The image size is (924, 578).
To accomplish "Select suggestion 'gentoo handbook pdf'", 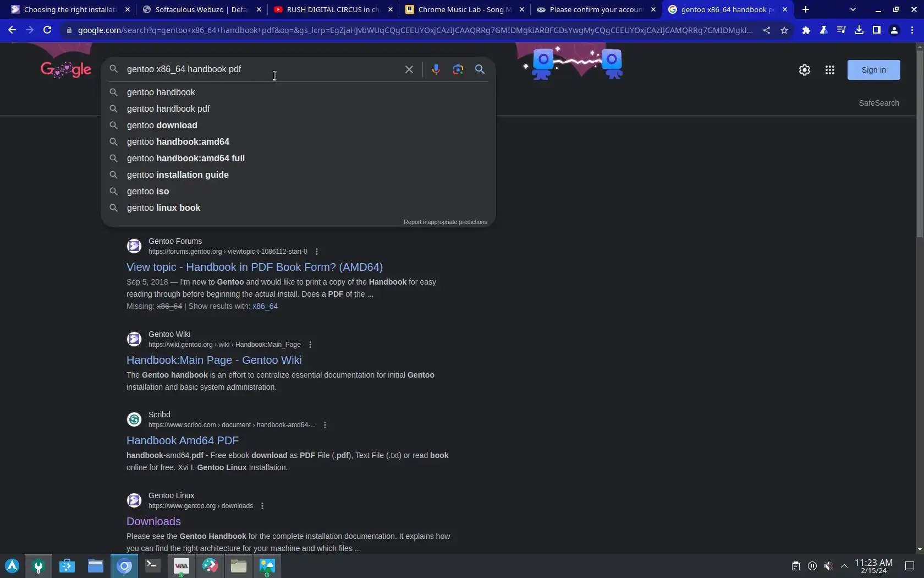I will click(x=298, y=109).
